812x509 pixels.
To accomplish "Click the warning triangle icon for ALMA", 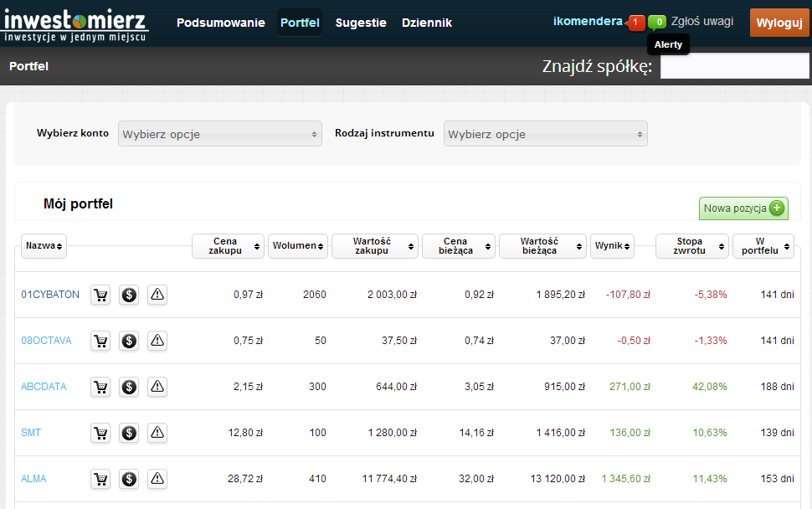I will pos(157,479).
